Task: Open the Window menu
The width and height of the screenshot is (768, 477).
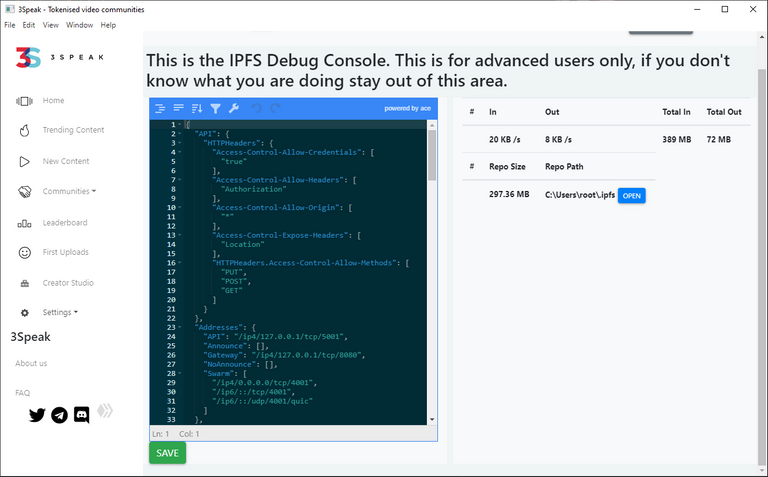Action: (79, 25)
